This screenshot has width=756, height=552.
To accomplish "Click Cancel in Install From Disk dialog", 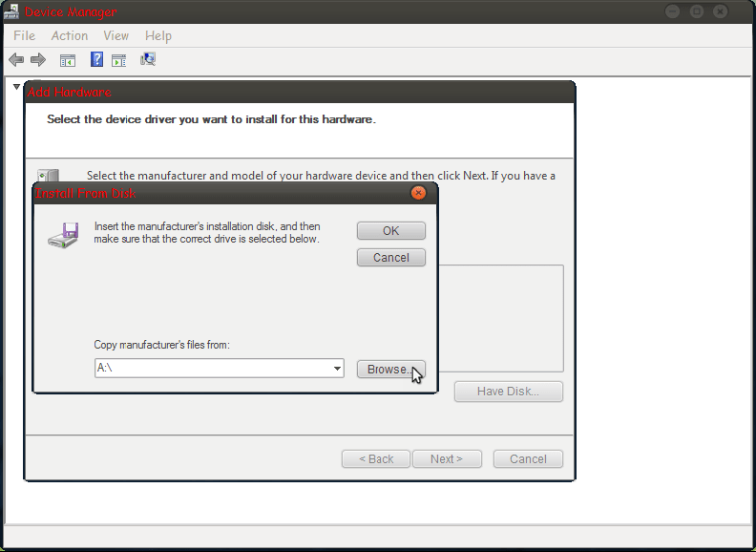I will (391, 258).
